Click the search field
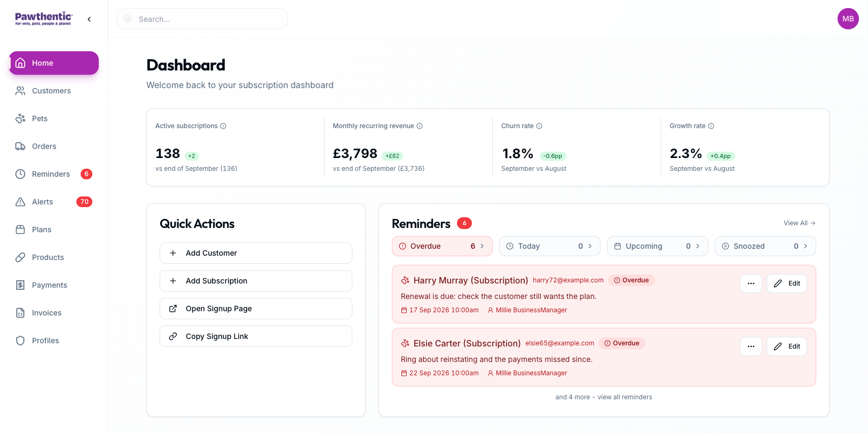Viewport: 868px width, 434px height. [x=202, y=19]
